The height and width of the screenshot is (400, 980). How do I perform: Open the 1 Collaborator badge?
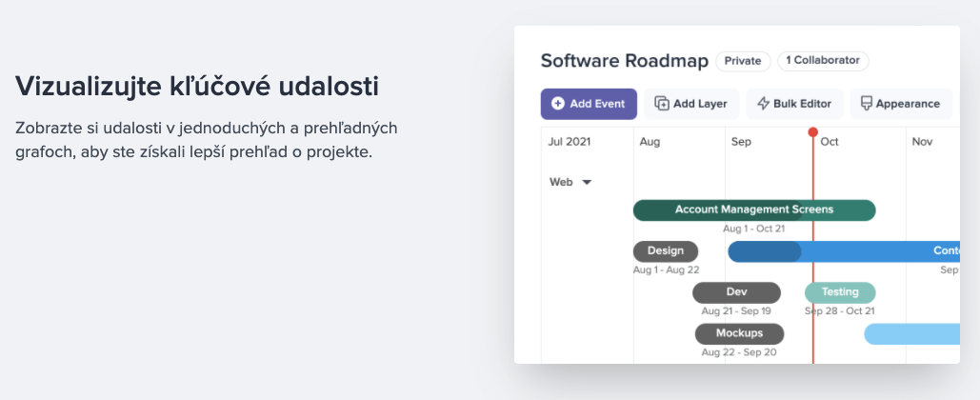(823, 61)
